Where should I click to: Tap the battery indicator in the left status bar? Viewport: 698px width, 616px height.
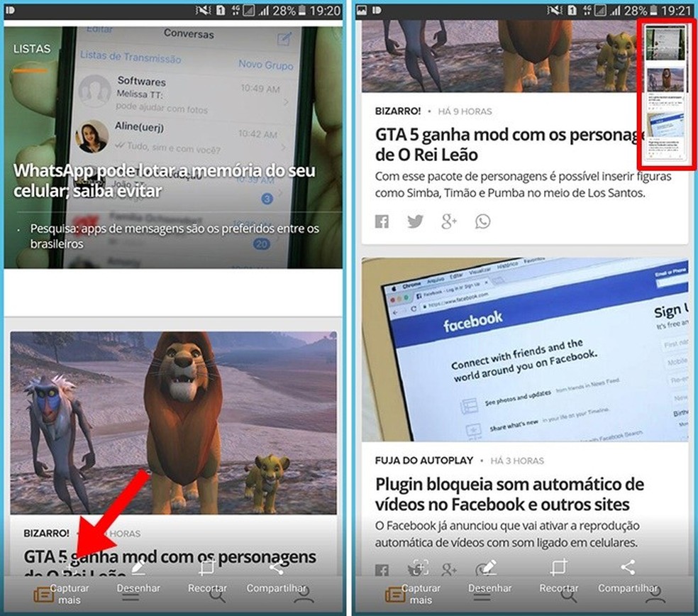pyautogui.click(x=302, y=10)
